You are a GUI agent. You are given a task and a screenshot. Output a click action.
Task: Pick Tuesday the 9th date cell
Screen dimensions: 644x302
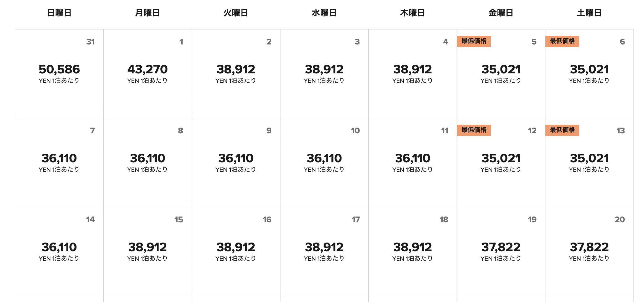tap(236, 163)
